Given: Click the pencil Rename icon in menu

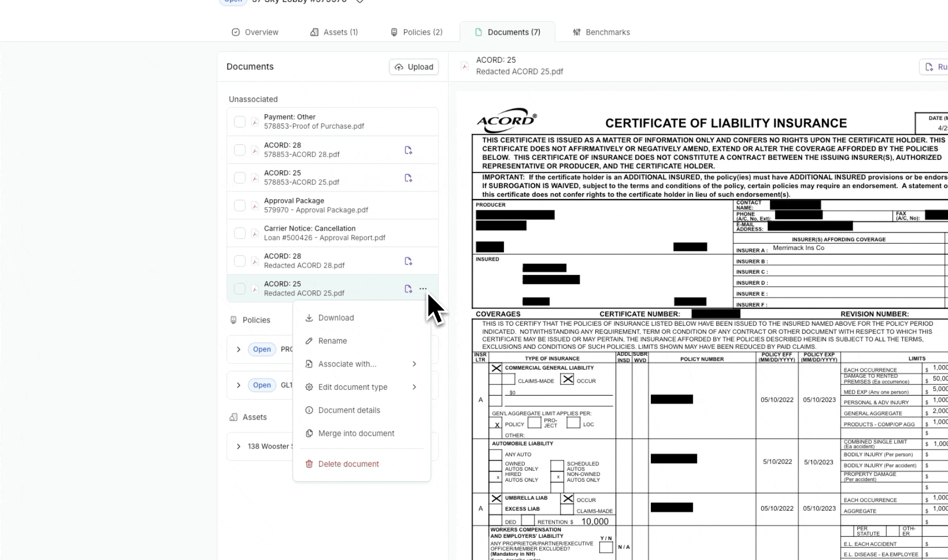Looking at the screenshot, I should (309, 341).
